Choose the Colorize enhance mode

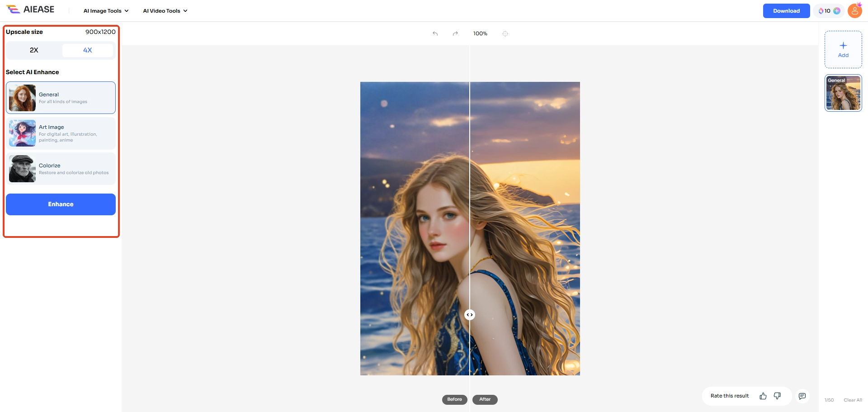(x=61, y=169)
